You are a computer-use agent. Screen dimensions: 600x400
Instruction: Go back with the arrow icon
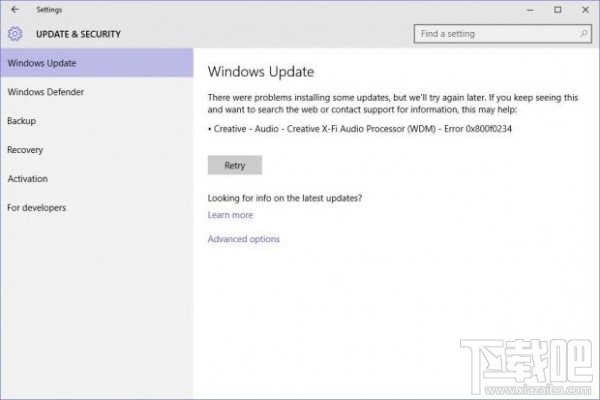(15, 10)
